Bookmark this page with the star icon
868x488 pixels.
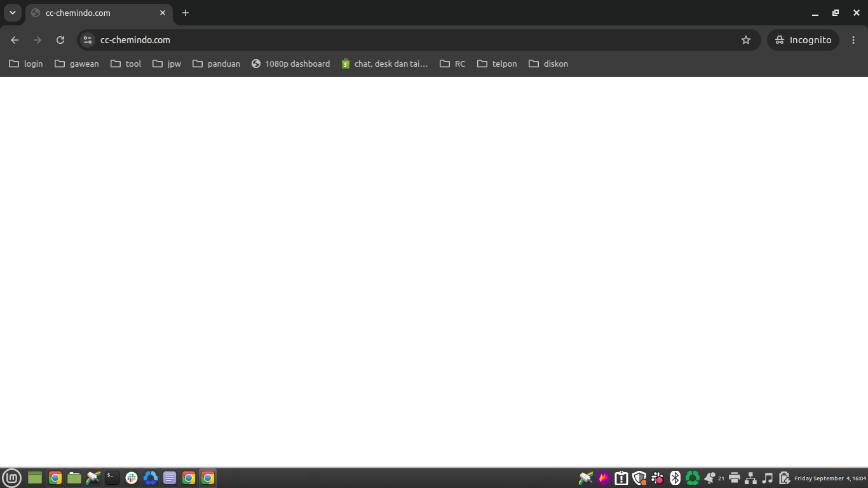point(746,40)
